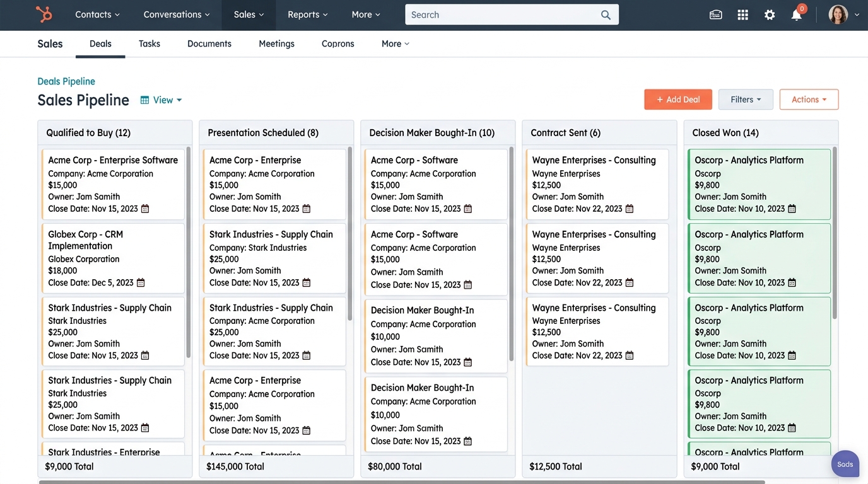The image size is (868, 484).
Task: Click the Qualified to Buy column scrollbar
Action: pyautogui.click(x=188, y=252)
